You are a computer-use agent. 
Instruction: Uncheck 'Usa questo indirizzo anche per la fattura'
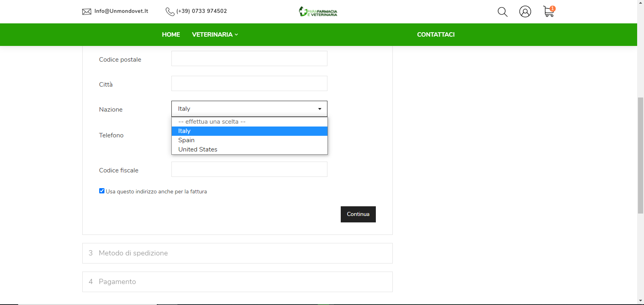[102, 191]
